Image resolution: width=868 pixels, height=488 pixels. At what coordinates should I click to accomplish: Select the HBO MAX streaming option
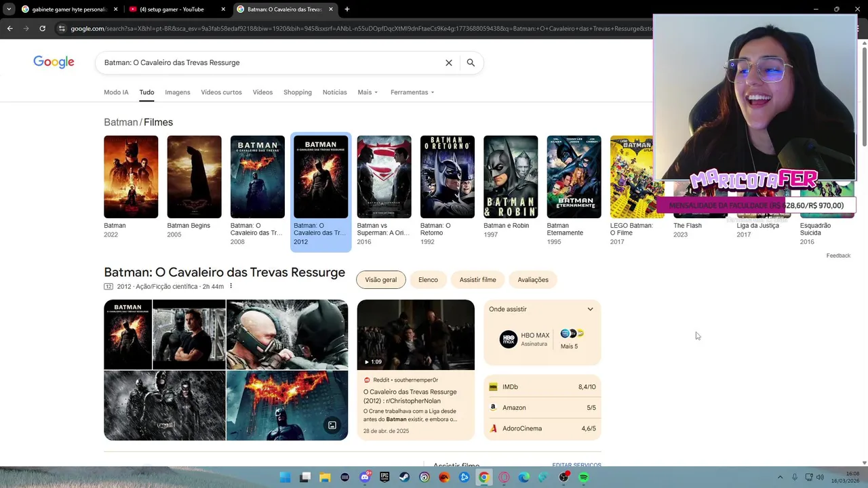(525, 339)
